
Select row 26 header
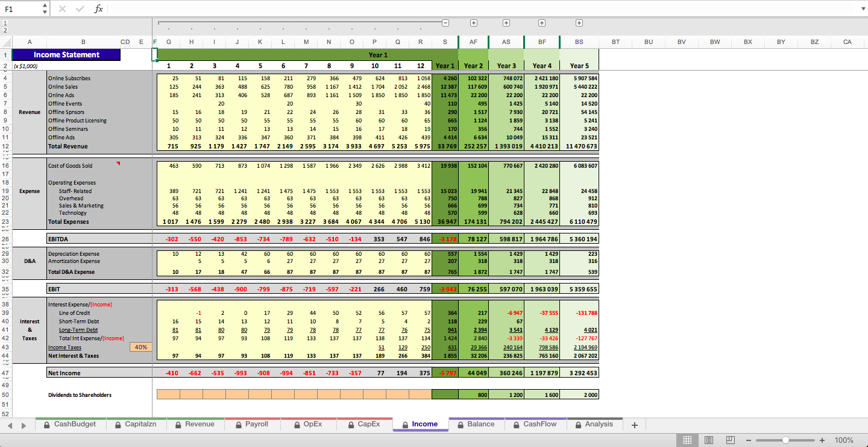point(5,239)
